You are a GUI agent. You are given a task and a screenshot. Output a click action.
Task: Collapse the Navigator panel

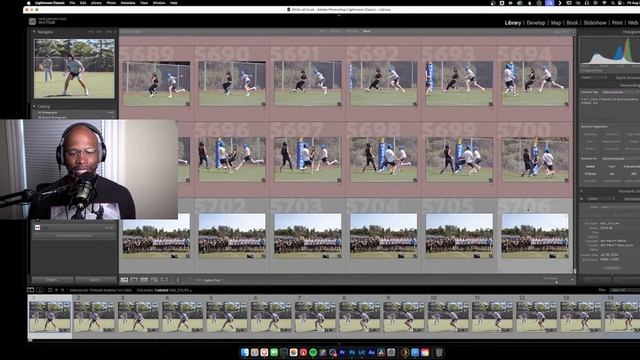click(x=34, y=32)
